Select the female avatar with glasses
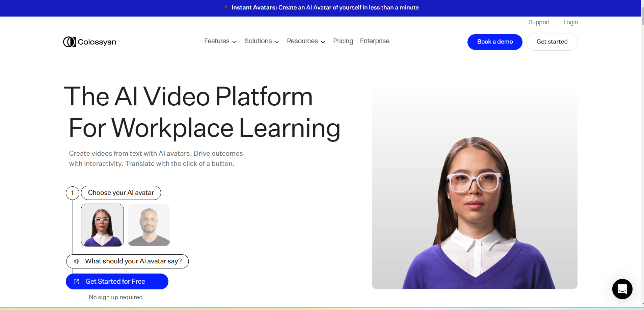 click(102, 225)
